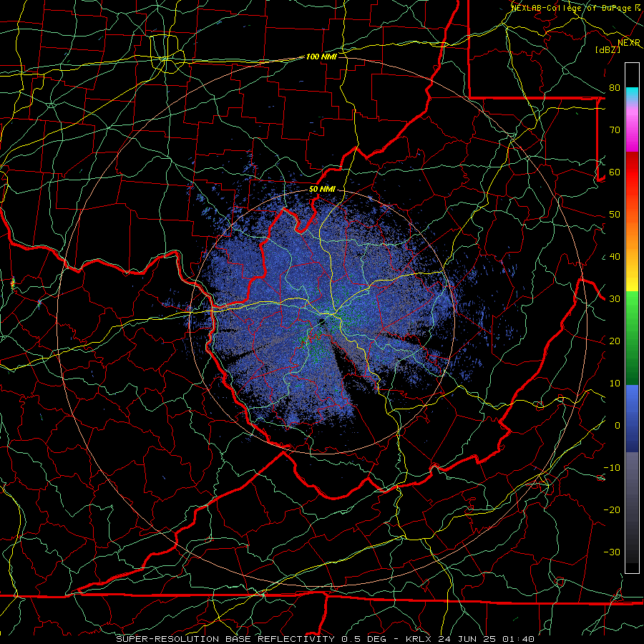This screenshot has height=644, width=644.
Task: Click the 30 value on the dBZ scale
Action: coord(615,299)
